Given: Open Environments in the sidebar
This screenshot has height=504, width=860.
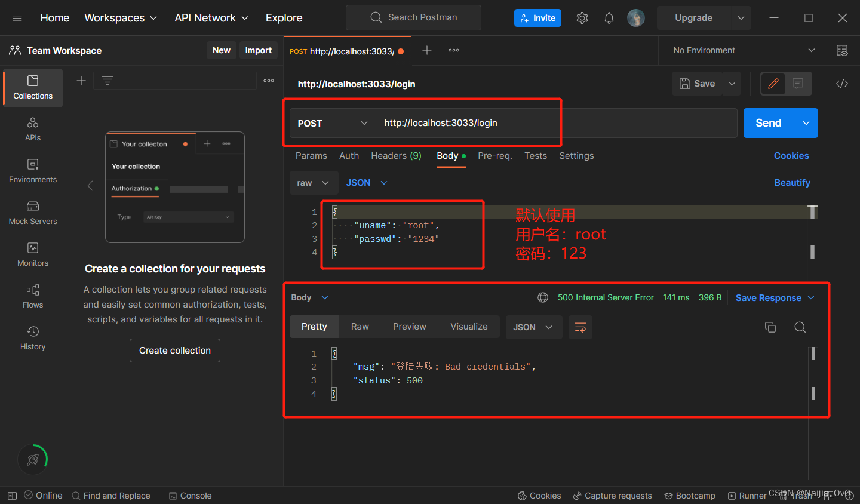Looking at the screenshot, I should [x=33, y=171].
